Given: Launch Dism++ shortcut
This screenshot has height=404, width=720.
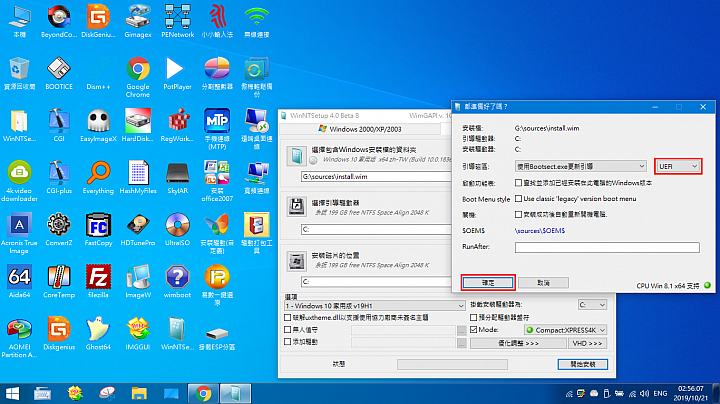Looking at the screenshot, I should tap(98, 73).
